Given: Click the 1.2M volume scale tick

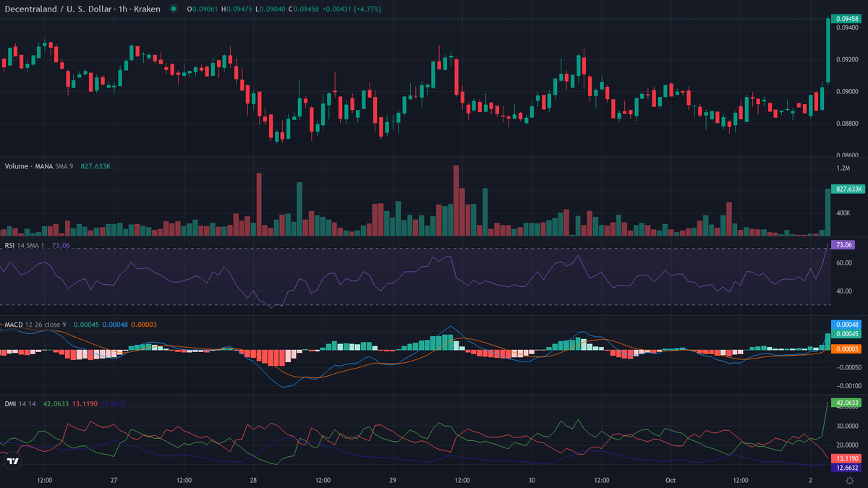Looking at the screenshot, I should pos(843,168).
